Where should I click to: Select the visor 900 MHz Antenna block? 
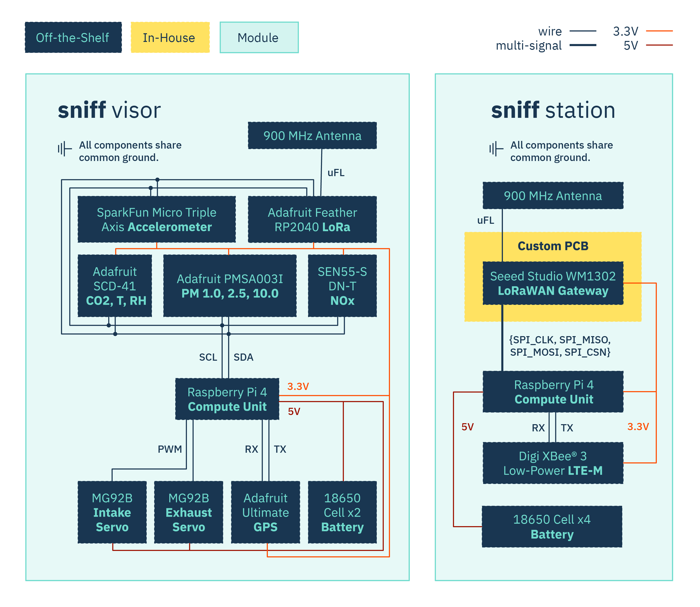[x=312, y=135]
